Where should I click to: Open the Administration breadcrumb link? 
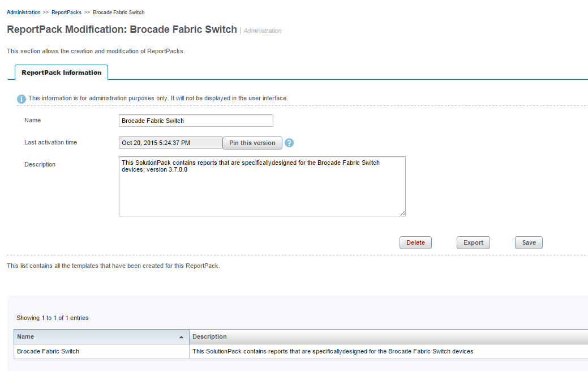tap(24, 12)
